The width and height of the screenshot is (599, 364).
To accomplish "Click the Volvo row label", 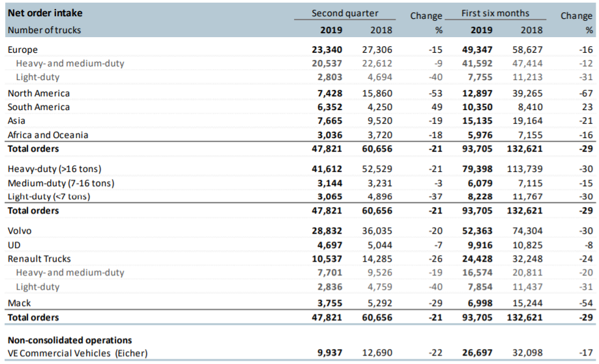I will click(x=20, y=231).
